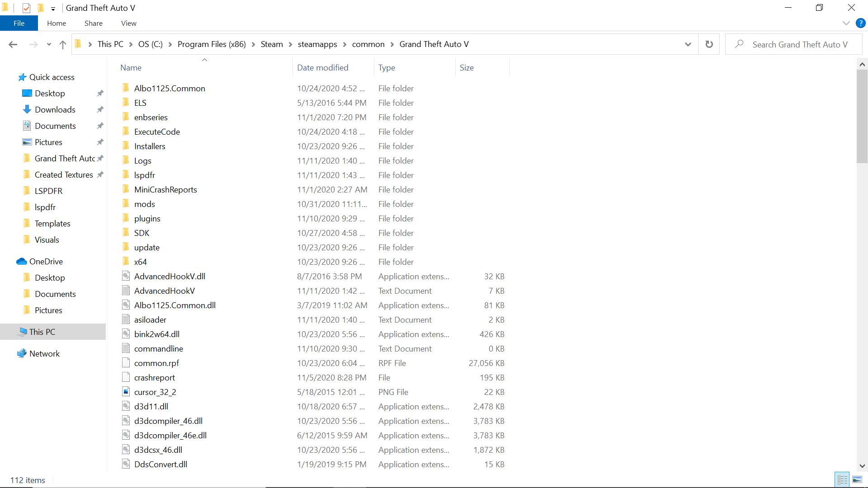
Task: Open the Help question mark icon
Action: (860, 23)
